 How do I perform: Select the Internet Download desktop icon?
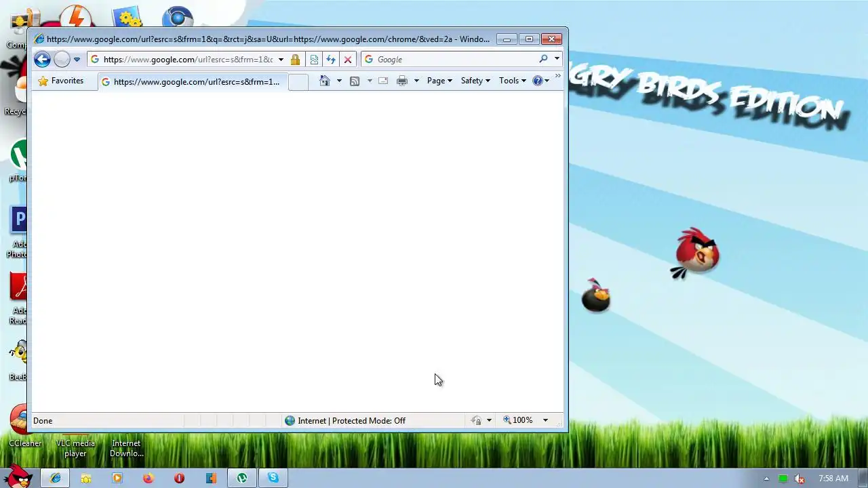pyautogui.click(x=126, y=448)
